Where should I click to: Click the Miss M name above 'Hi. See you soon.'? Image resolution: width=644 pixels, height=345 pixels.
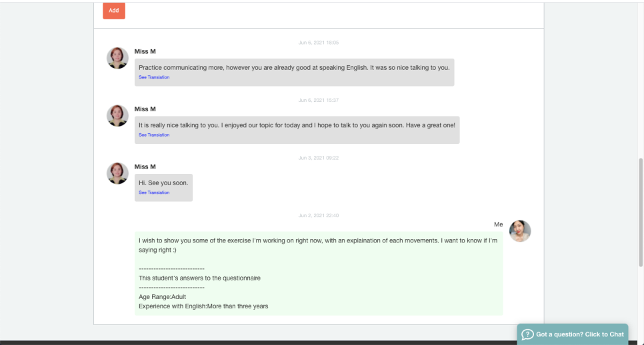[x=145, y=167]
